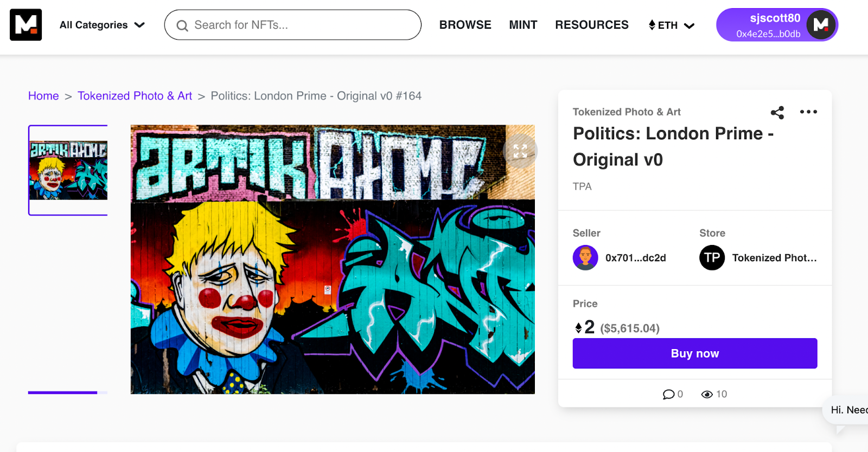The height and width of the screenshot is (452, 868).
Task: Open the All Categories dropdown
Action: coord(102,25)
